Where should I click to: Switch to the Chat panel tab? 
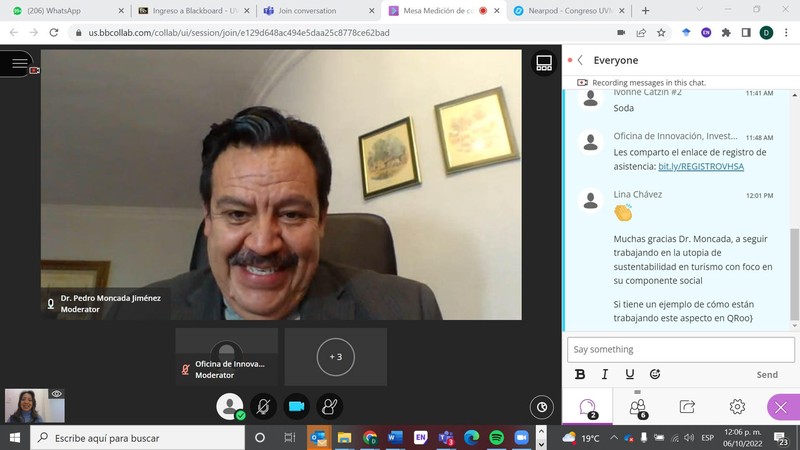point(588,407)
